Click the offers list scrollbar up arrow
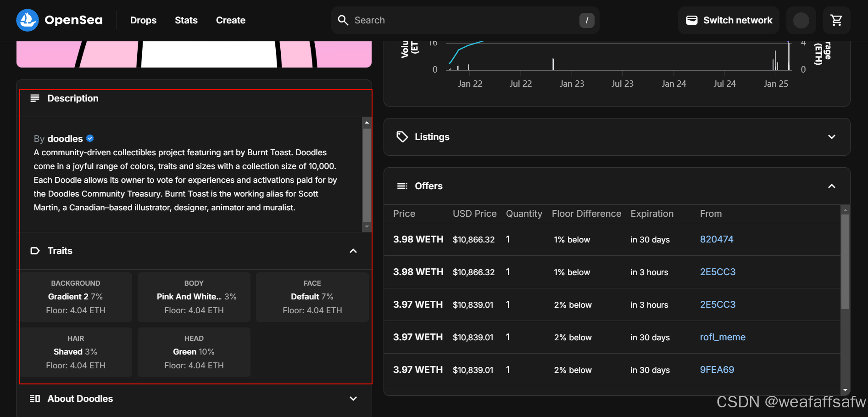Image resolution: width=868 pixels, height=417 pixels. (845, 210)
